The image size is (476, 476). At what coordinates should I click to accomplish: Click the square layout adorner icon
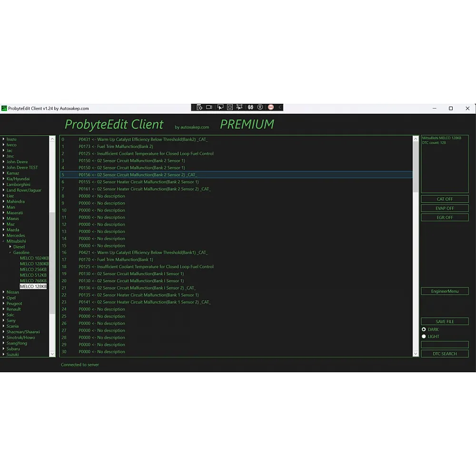tap(230, 108)
